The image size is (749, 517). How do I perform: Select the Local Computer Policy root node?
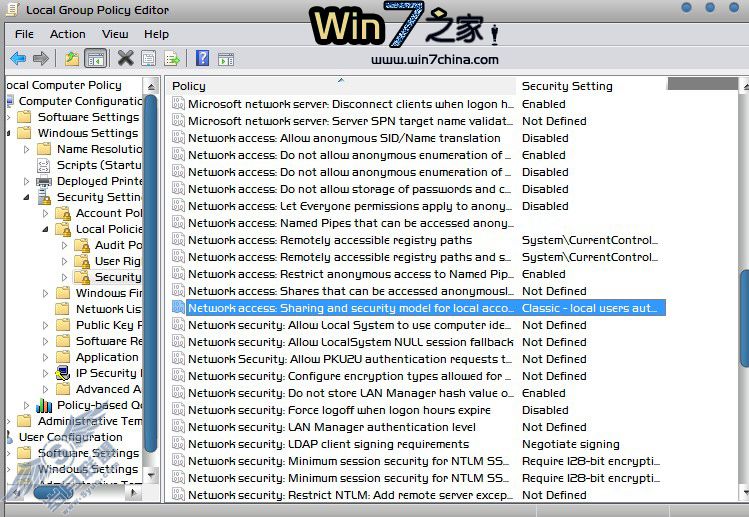(x=64, y=85)
